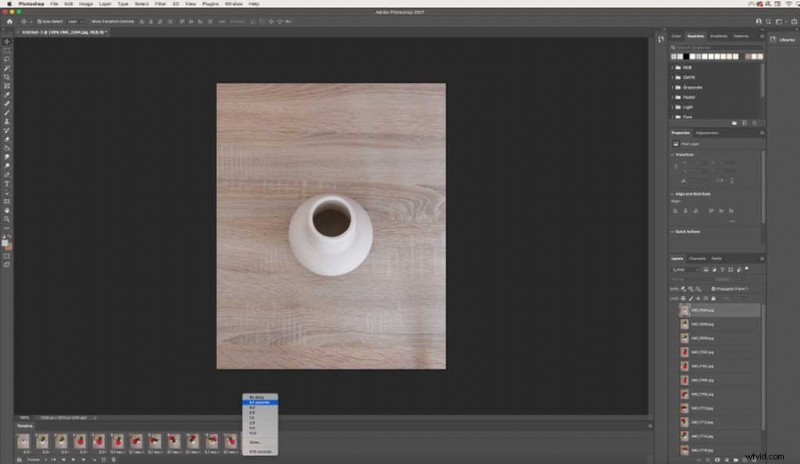Open the layer Kind filter dropdown

685,270
